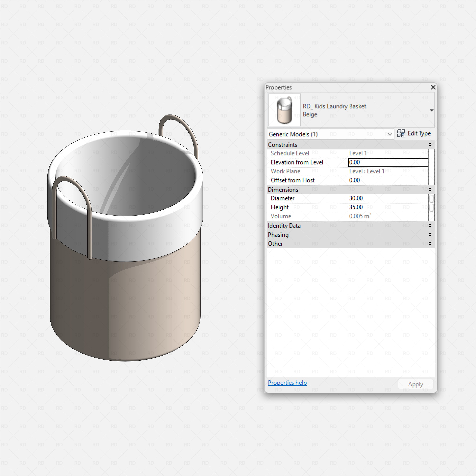The image size is (476, 476).
Task: Expand the Other section
Action: (x=430, y=243)
